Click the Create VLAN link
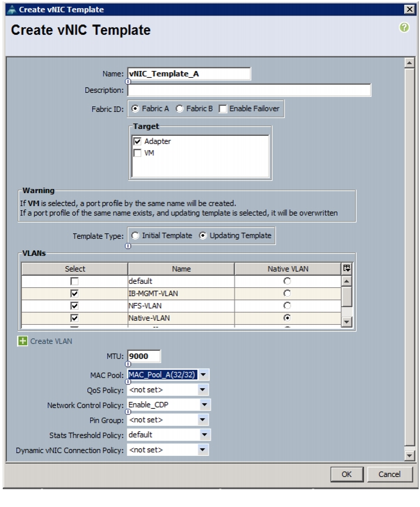 (x=51, y=341)
